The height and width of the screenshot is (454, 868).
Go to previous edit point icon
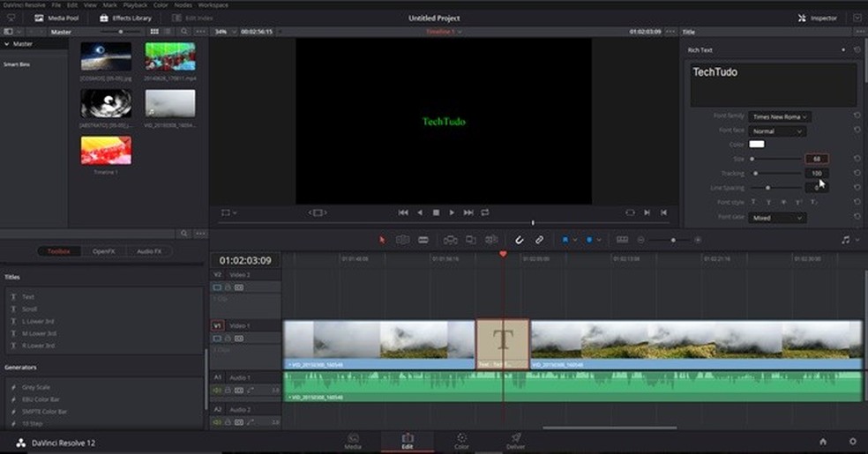pyautogui.click(x=663, y=212)
